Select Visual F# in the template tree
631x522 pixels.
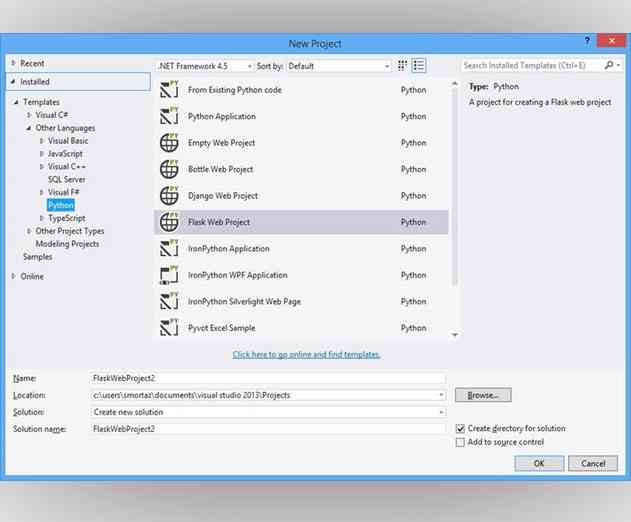64,192
